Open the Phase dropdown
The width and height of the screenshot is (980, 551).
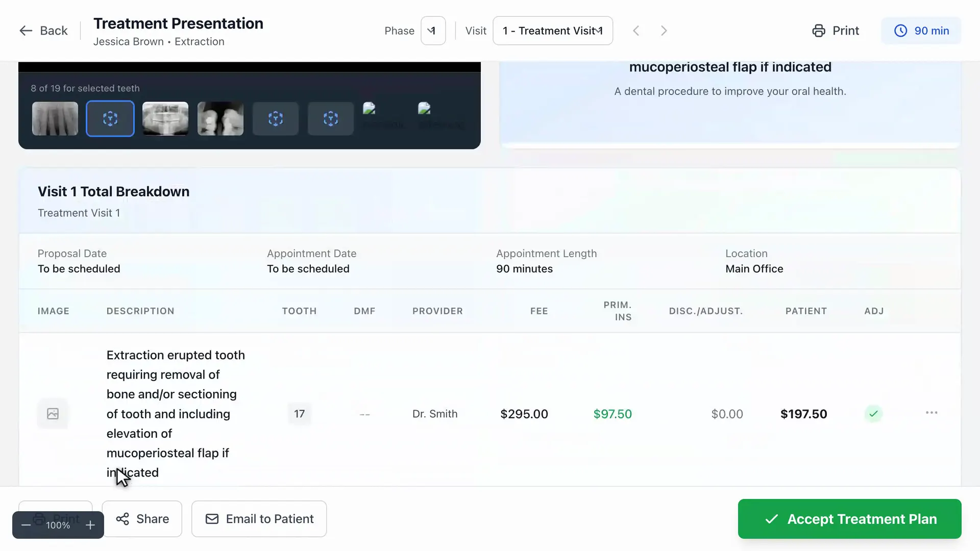pyautogui.click(x=433, y=31)
